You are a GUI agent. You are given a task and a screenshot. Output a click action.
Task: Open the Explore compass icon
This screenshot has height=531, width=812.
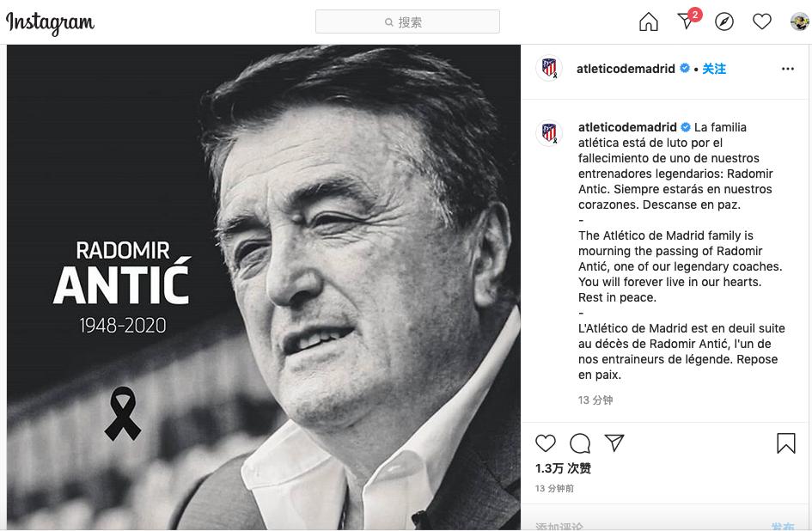click(x=723, y=20)
